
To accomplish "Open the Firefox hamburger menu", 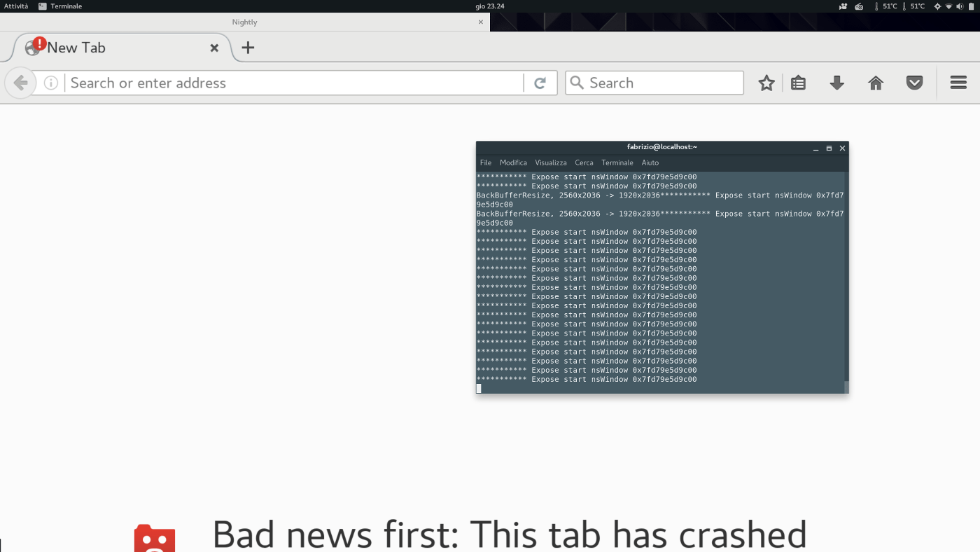I will (x=958, y=82).
